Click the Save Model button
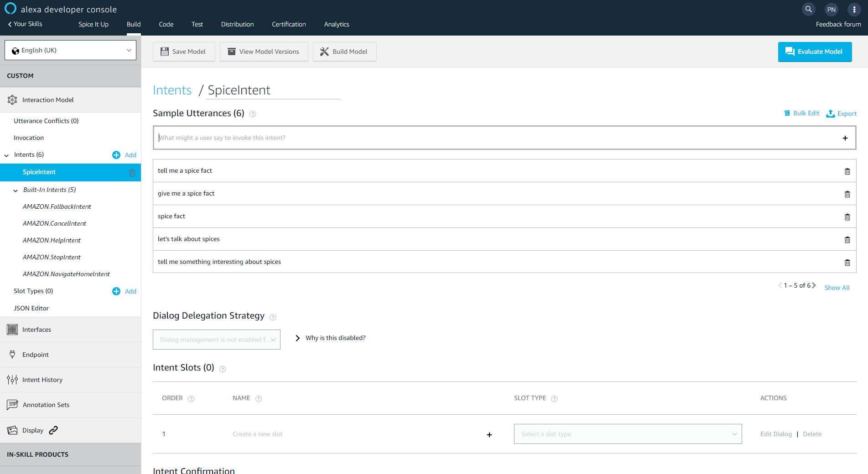This screenshot has width=868, height=474. [183, 52]
